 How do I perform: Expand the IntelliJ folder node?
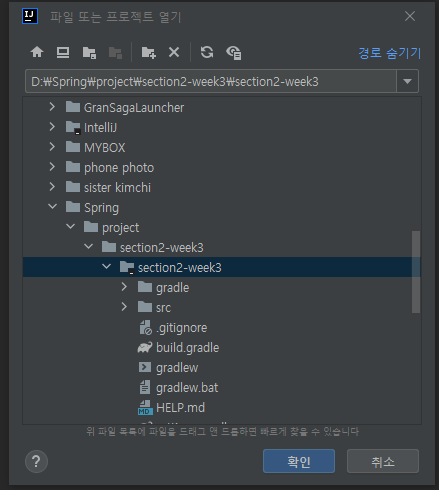[x=52, y=127]
